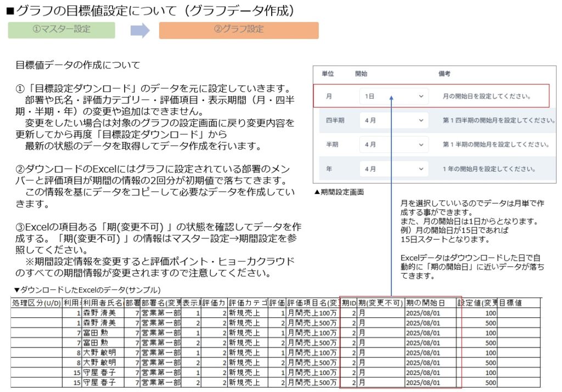Select the 評価項目名 column header
Viewport: 562px width, 392px height.
(313, 303)
